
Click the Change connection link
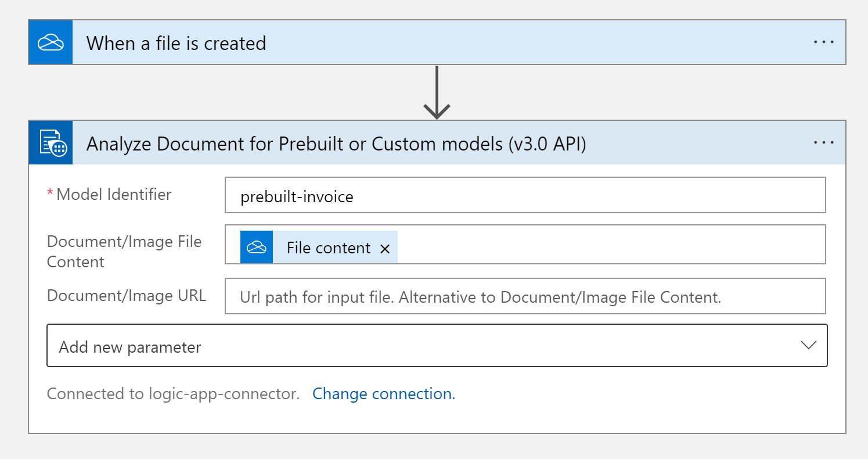click(x=383, y=394)
